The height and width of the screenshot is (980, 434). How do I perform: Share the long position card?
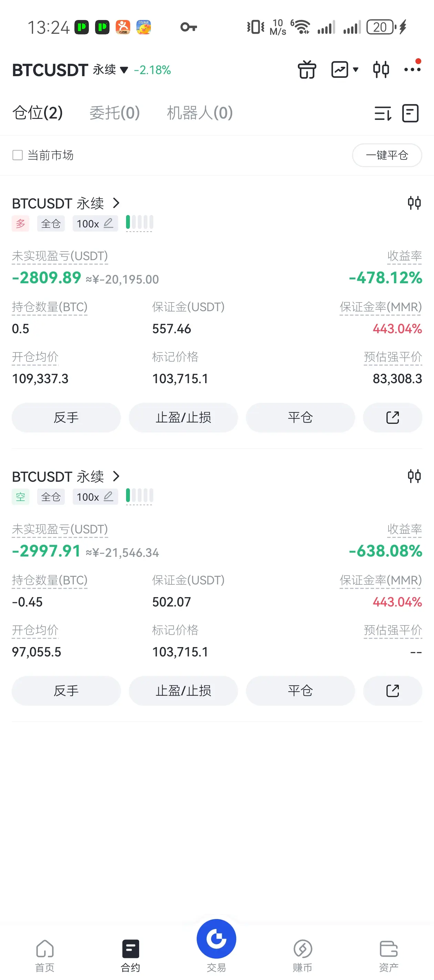click(x=393, y=417)
